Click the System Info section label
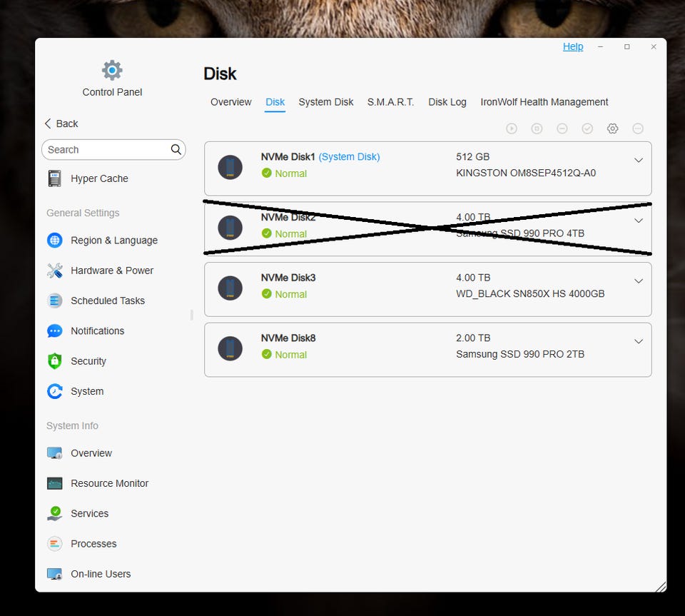This screenshot has height=616, width=685. coord(72,425)
